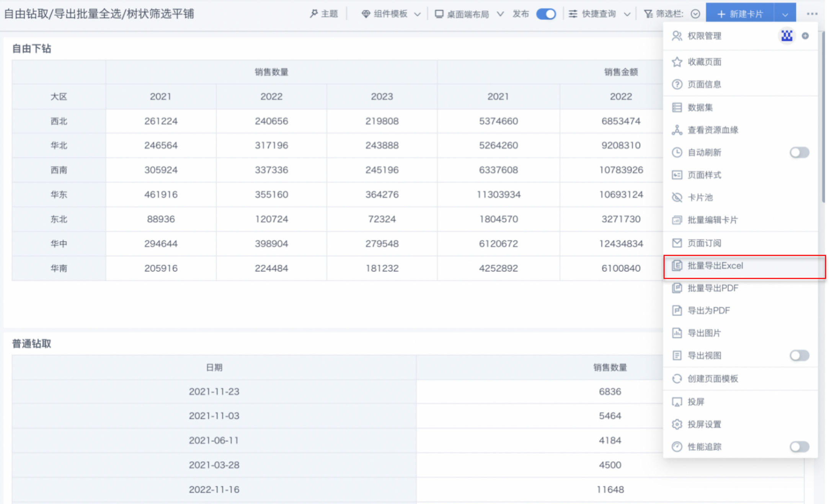This screenshot has width=829, height=504.
Task: Select 批量导出PDF menu item
Action: (741, 288)
